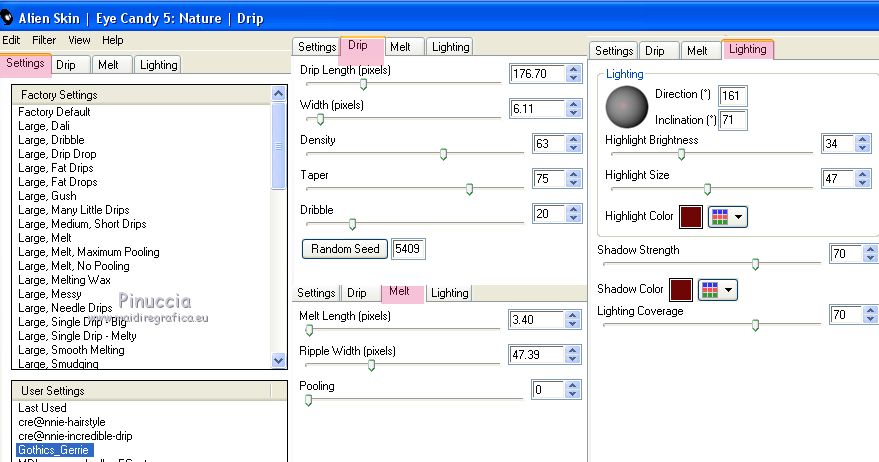Click the Drip Length slider handle
Viewport: 879px width, 462px height.
(x=363, y=84)
